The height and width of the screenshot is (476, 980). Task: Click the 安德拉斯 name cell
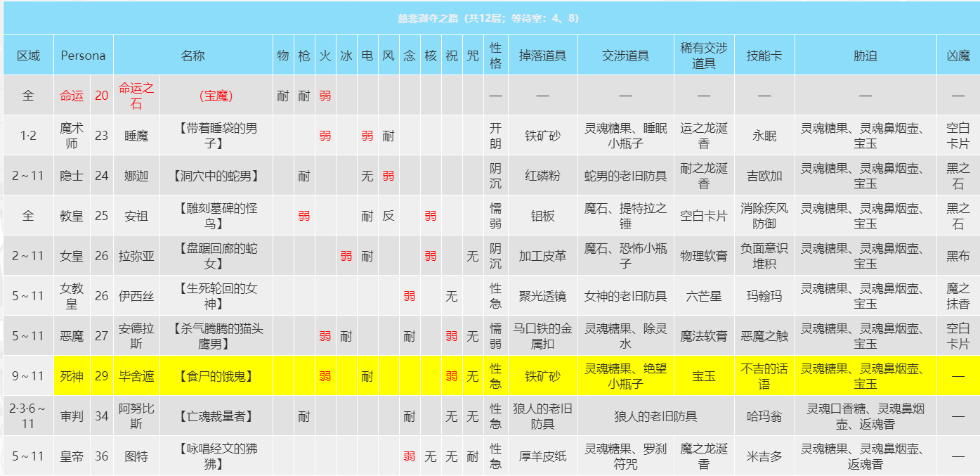tap(136, 336)
